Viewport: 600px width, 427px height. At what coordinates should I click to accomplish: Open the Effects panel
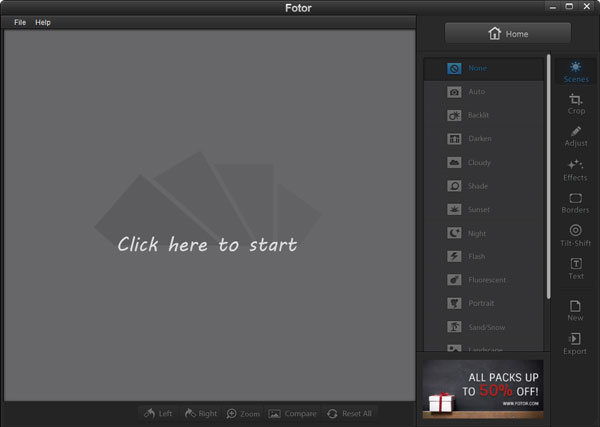575,169
